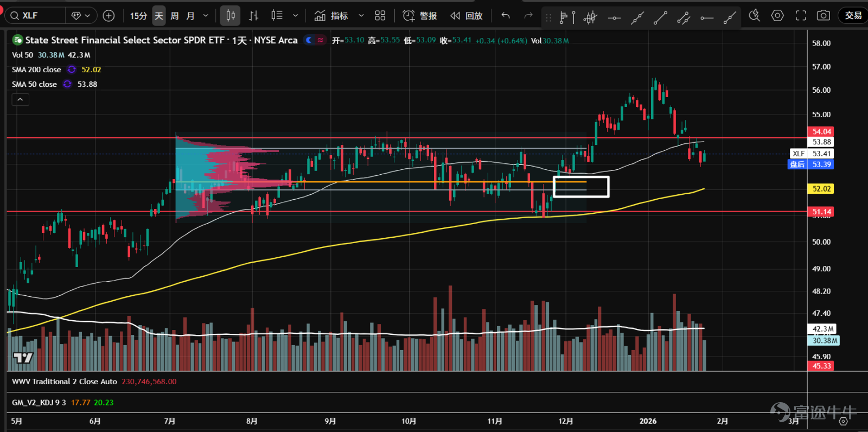This screenshot has height=432, width=868.
Task: Expand the timeframe interval dropdown arrow
Action: (x=206, y=16)
